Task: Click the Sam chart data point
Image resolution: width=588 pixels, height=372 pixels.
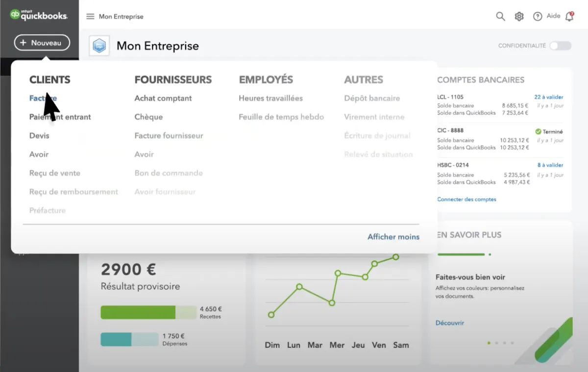Action: 395,257
